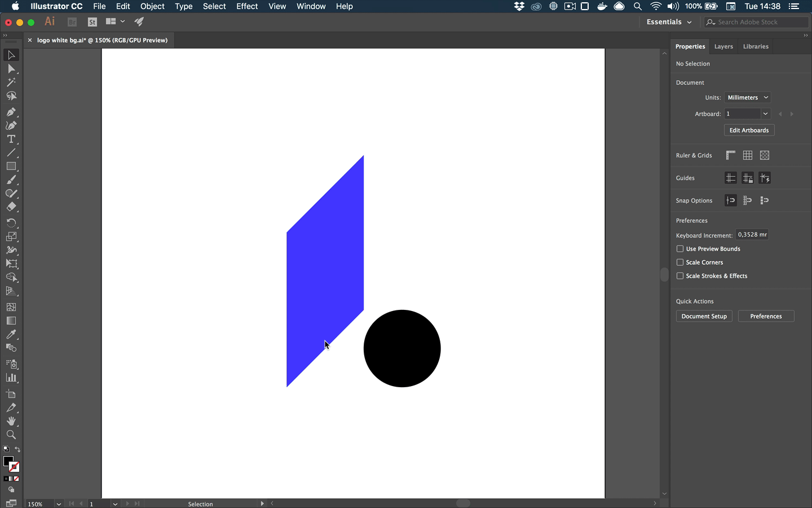
Task: Check Scale Strokes & Effects option
Action: (x=680, y=276)
